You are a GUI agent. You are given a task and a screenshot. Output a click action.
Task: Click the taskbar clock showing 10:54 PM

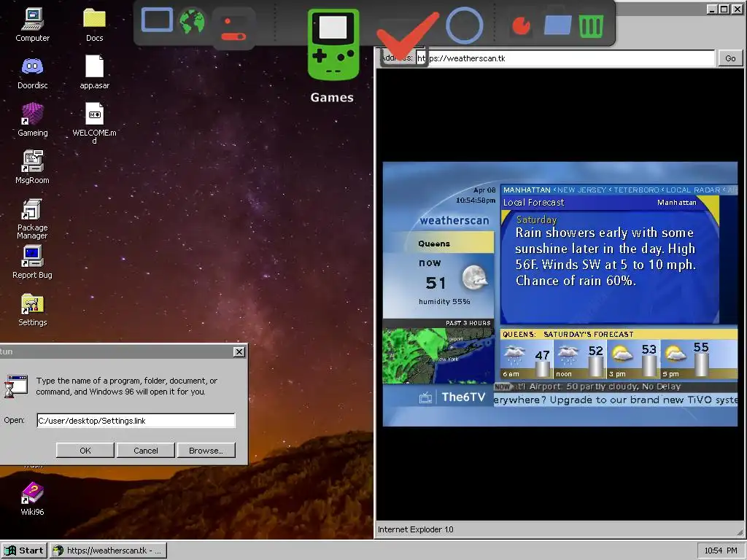click(x=720, y=551)
